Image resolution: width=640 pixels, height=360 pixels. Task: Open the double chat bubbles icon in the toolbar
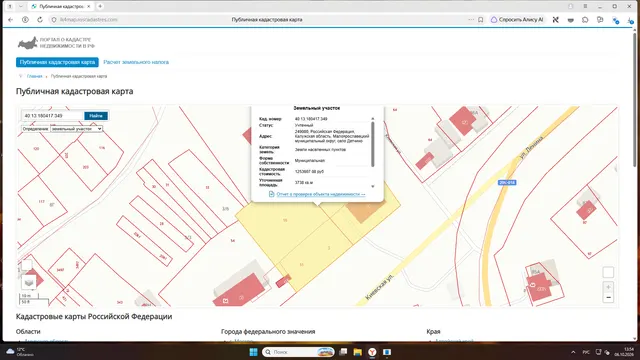tap(600, 20)
